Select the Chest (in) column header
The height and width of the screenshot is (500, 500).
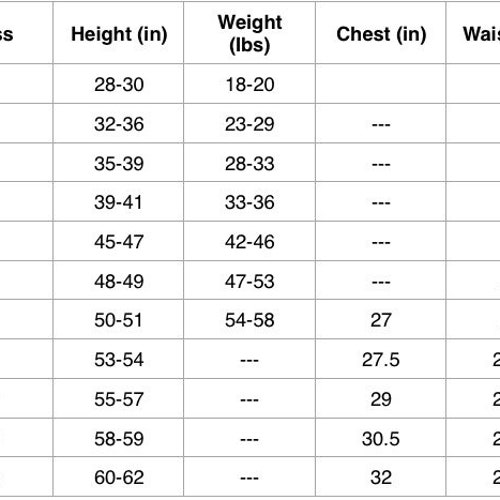[x=381, y=34]
